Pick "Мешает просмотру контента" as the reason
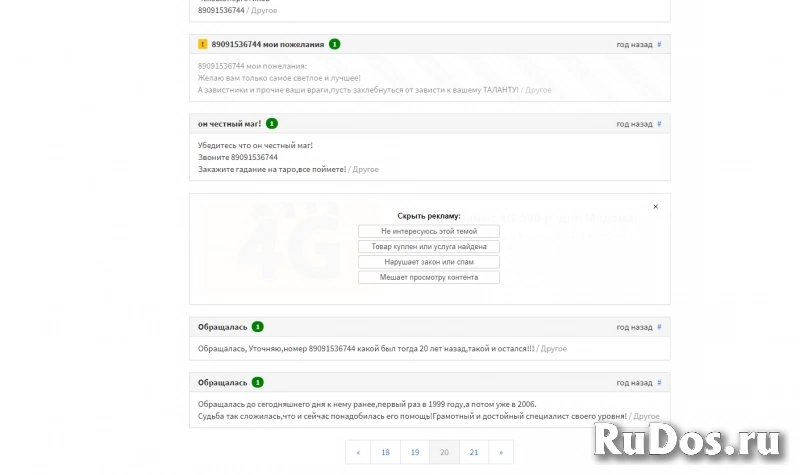This screenshot has height=475, width=800. pos(429,277)
